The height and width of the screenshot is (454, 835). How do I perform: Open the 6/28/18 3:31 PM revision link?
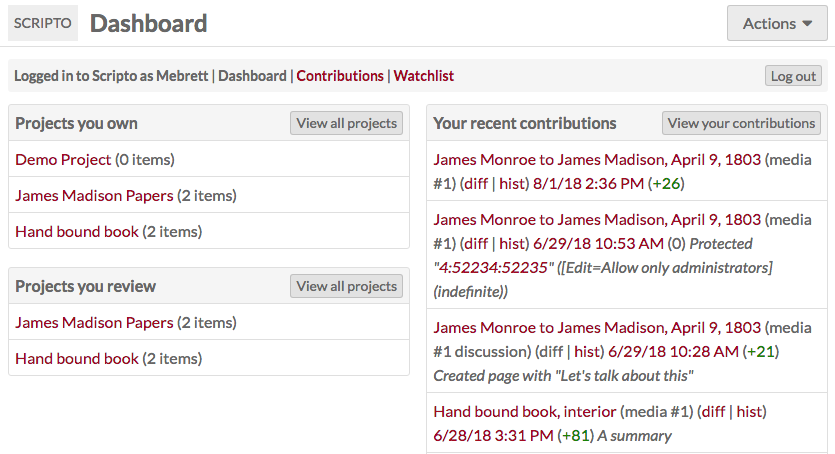pos(493,436)
